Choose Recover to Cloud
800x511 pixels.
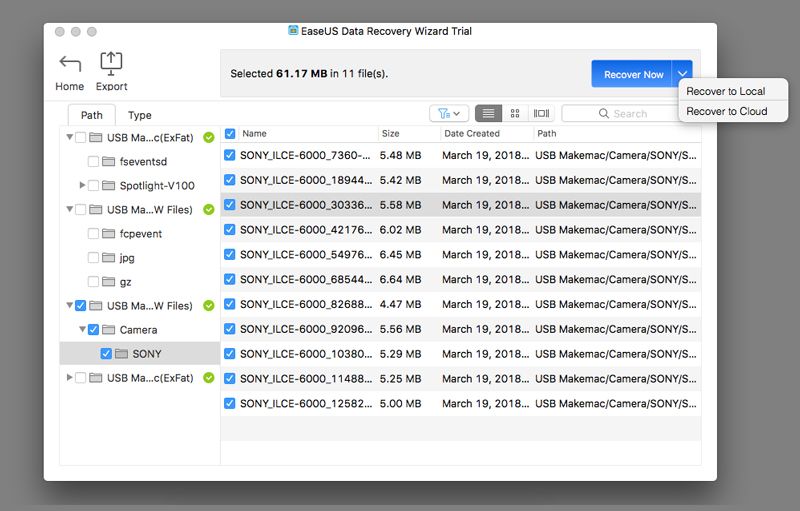pyautogui.click(x=727, y=111)
